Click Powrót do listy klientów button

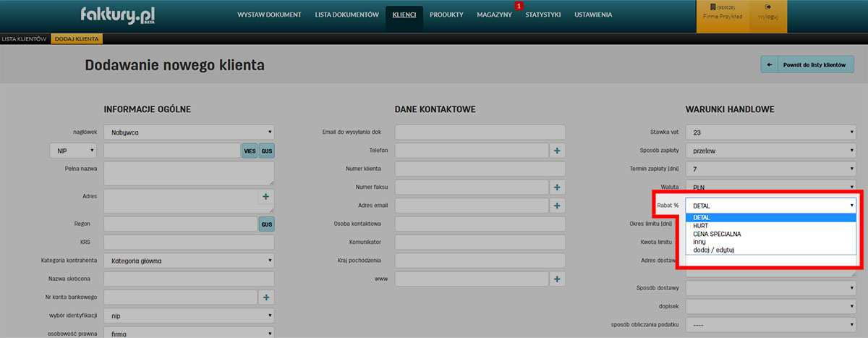[807, 65]
